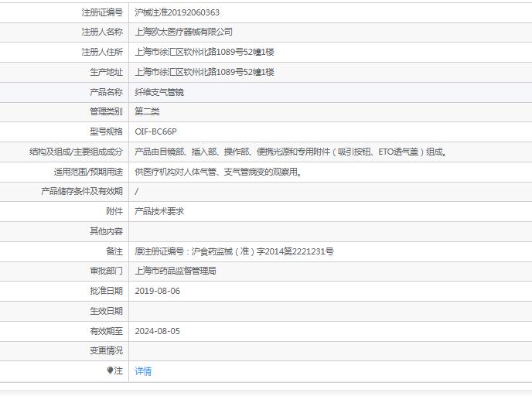Click the 批准日期 label

click(x=106, y=291)
